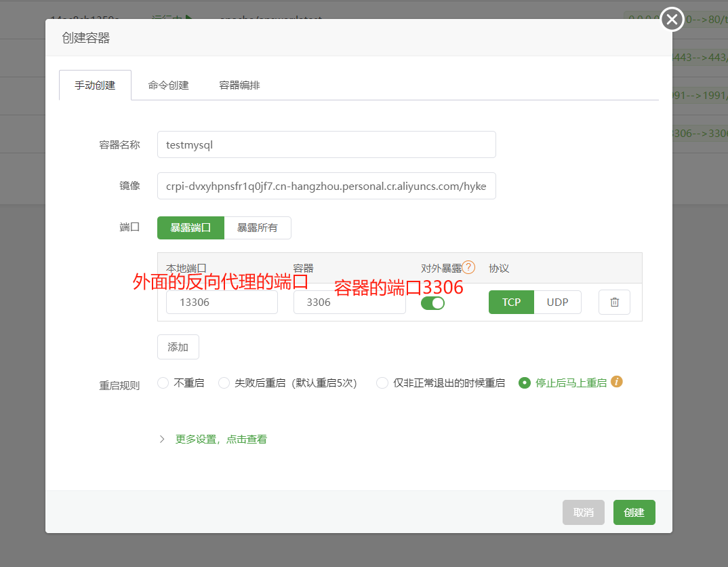The height and width of the screenshot is (567, 728).
Task: Choose 失败后重启 (默认重启5次) option
Action: click(224, 383)
